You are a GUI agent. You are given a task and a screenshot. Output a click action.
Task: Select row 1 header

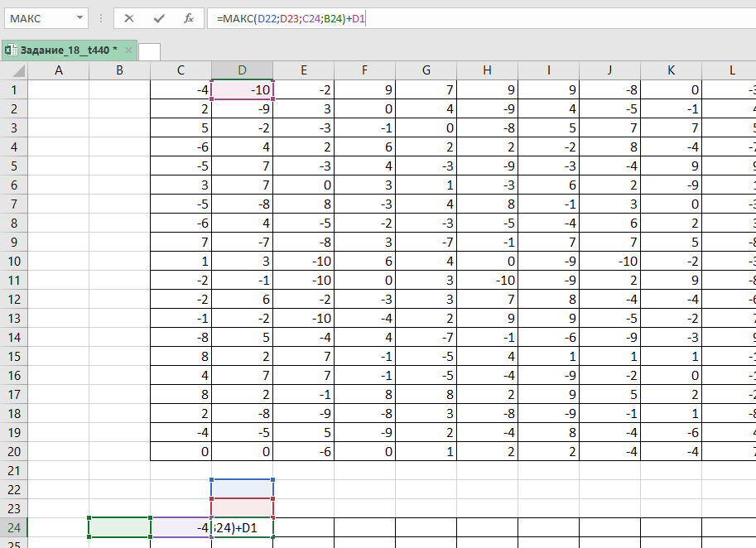pyautogui.click(x=13, y=89)
